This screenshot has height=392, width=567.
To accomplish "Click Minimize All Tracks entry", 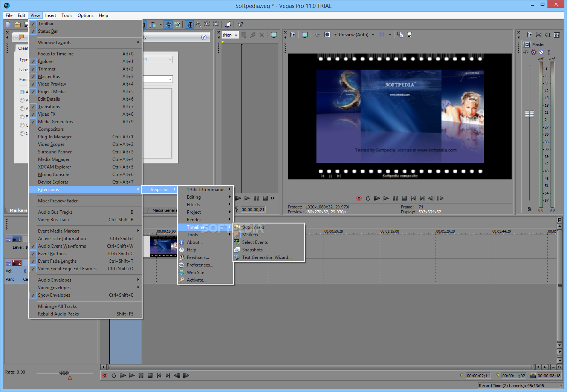I will [86, 306].
